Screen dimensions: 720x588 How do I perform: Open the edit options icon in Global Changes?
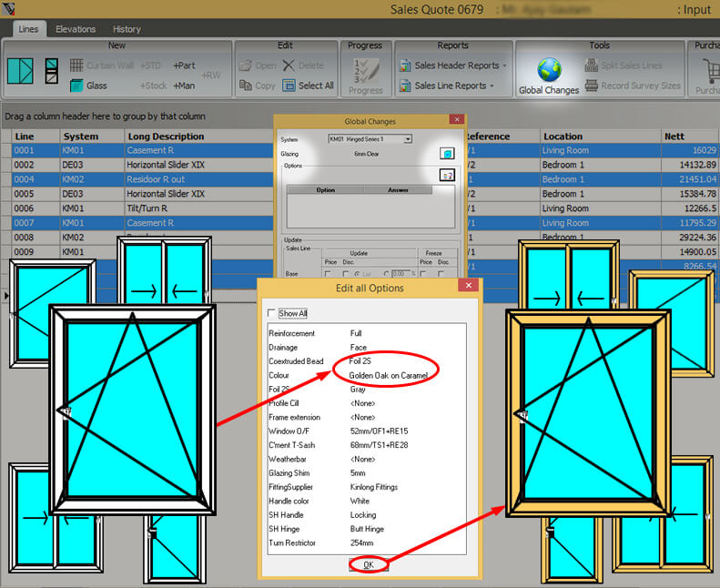click(446, 175)
